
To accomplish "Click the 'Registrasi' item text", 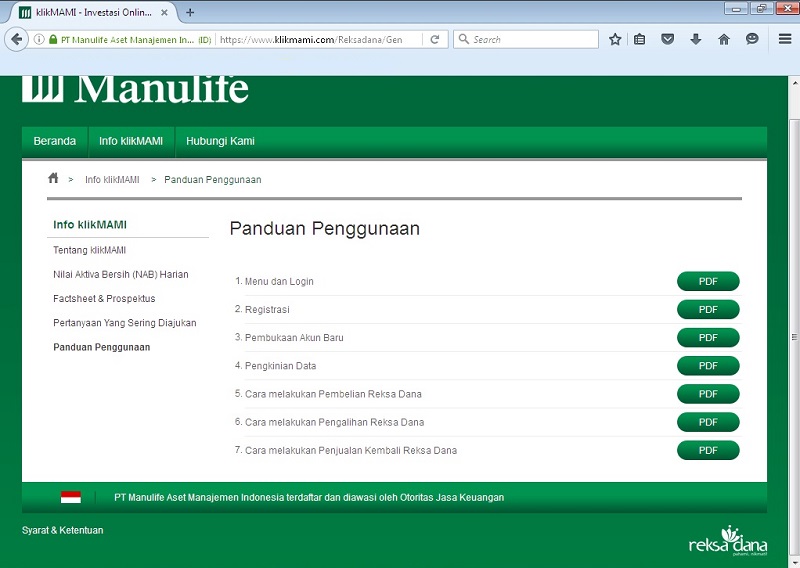I will (x=267, y=309).
